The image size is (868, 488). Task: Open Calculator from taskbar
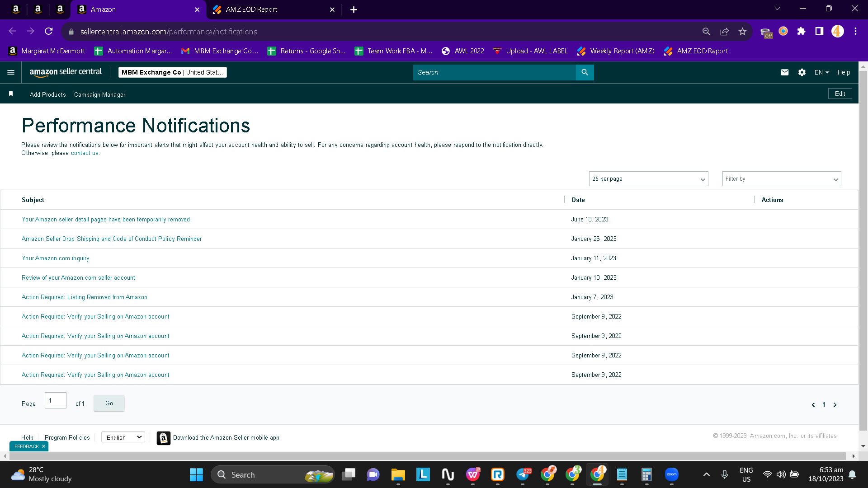pyautogui.click(x=646, y=474)
